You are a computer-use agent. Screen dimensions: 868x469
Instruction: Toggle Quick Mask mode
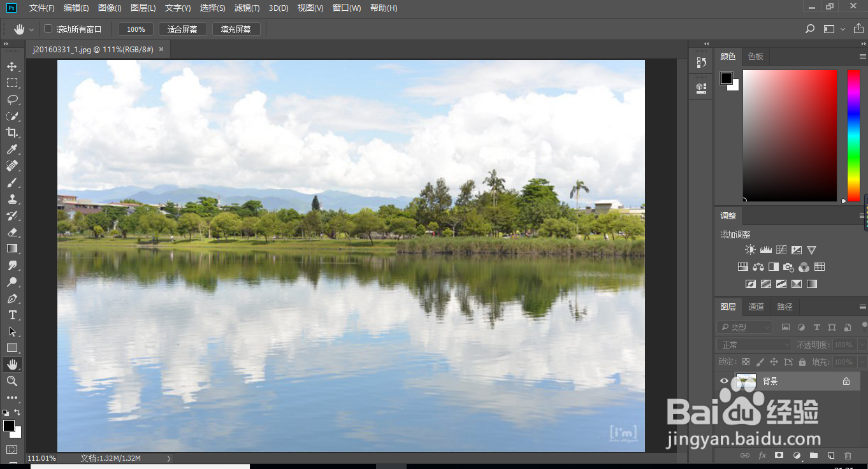point(11,450)
